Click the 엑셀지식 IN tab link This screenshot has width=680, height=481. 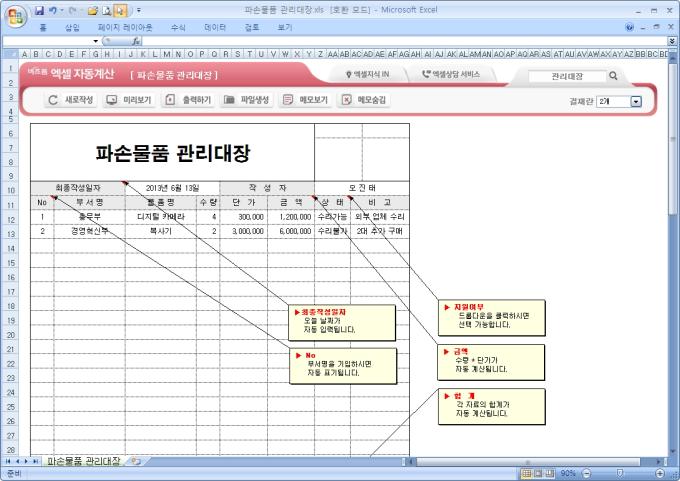pyautogui.click(x=368, y=75)
